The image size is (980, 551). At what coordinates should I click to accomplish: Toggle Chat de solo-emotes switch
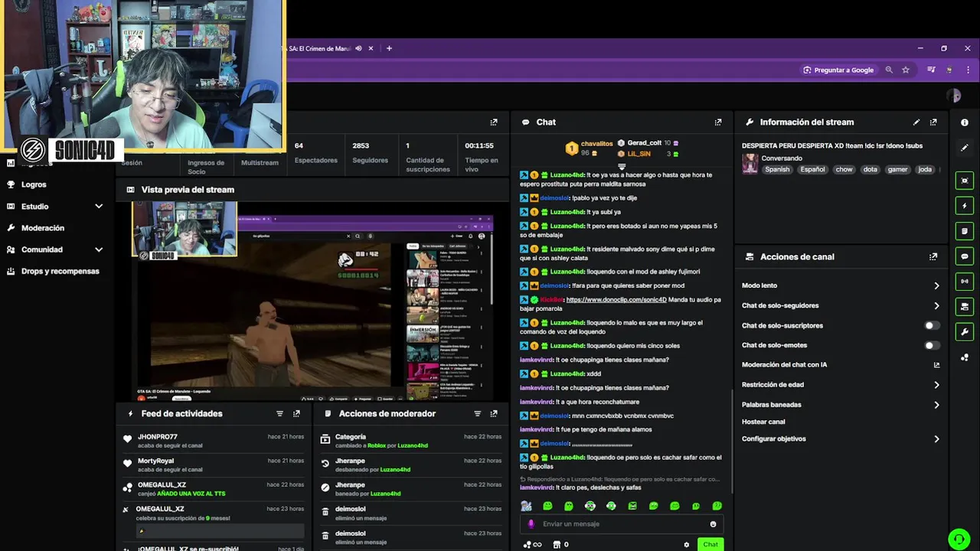[932, 345]
